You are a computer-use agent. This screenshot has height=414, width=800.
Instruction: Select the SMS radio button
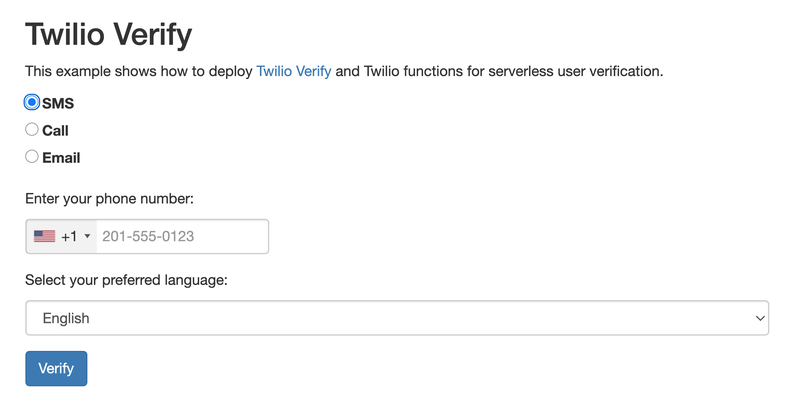[x=32, y=102]
